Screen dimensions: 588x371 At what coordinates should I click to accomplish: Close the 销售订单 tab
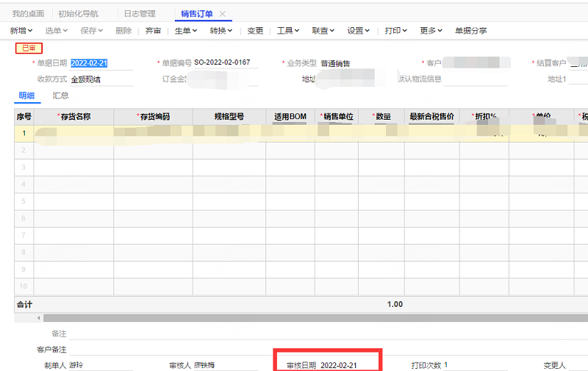(223, 14)
